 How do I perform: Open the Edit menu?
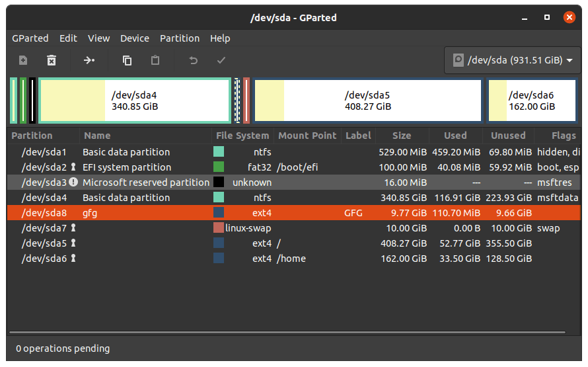pos(68,38)
